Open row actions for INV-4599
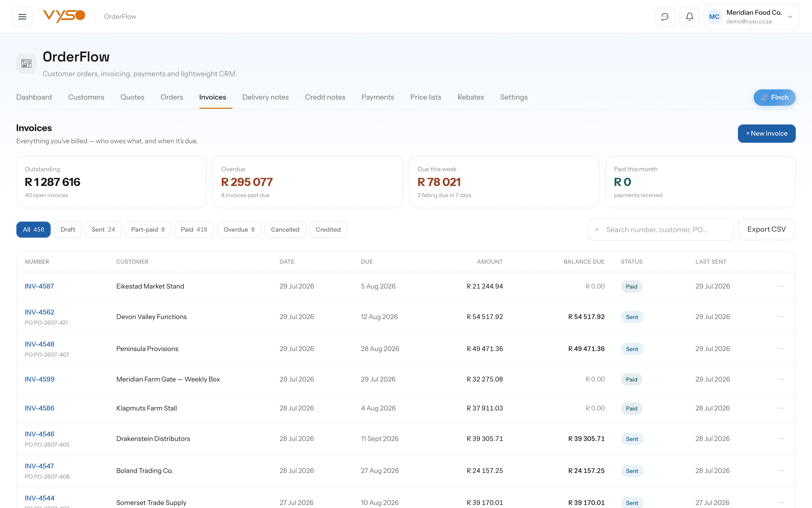Screen dimensions: 812x508 781,379
